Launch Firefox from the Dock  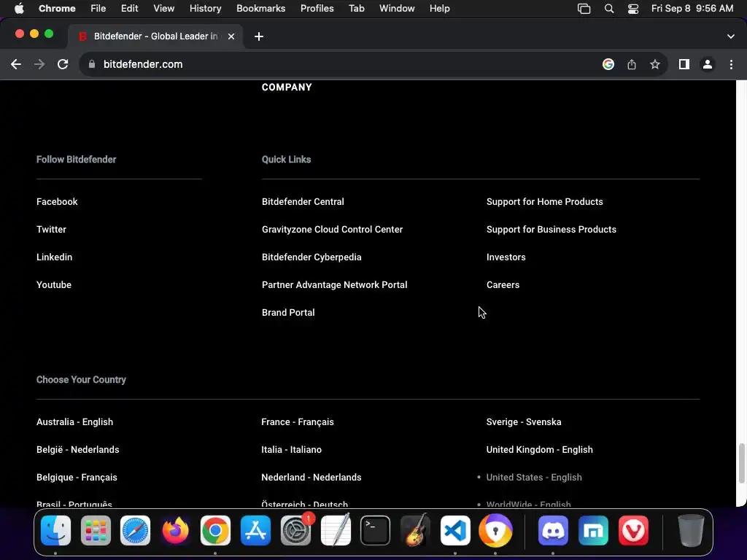pyautogui.click(x=175, y=531)
